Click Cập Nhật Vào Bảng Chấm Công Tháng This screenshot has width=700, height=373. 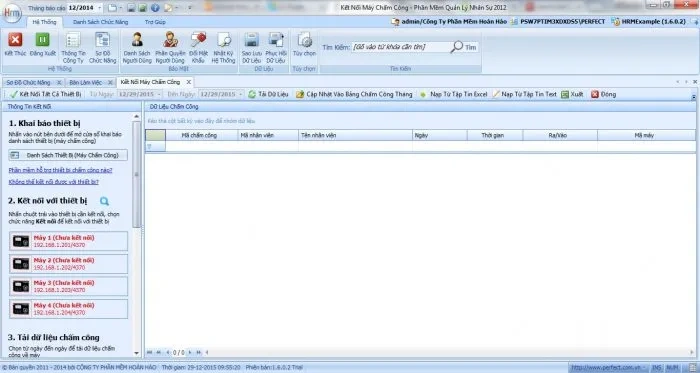[354, 94]
